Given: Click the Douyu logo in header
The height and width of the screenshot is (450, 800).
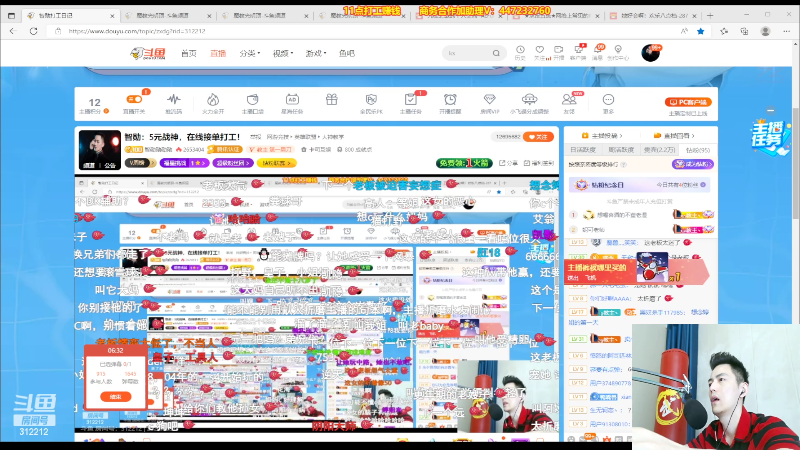Looking at the screenshot, I should (148, 53).
